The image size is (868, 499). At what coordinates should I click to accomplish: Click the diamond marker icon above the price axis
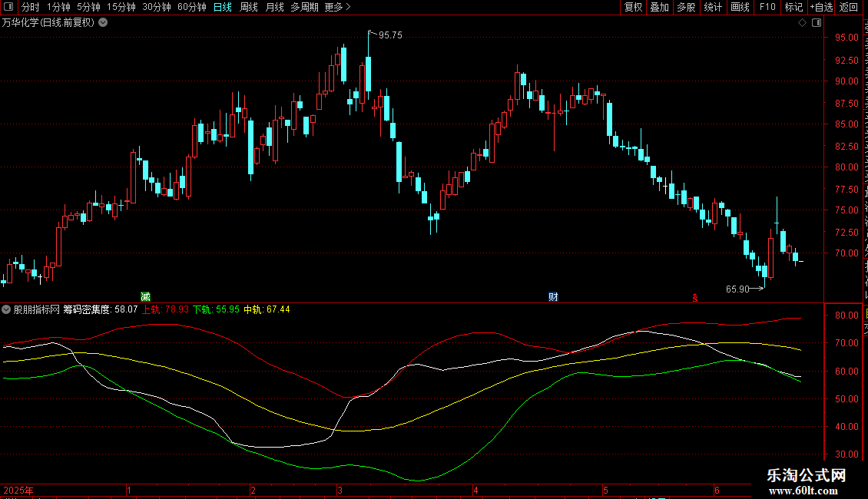click(x=802, y=23)
